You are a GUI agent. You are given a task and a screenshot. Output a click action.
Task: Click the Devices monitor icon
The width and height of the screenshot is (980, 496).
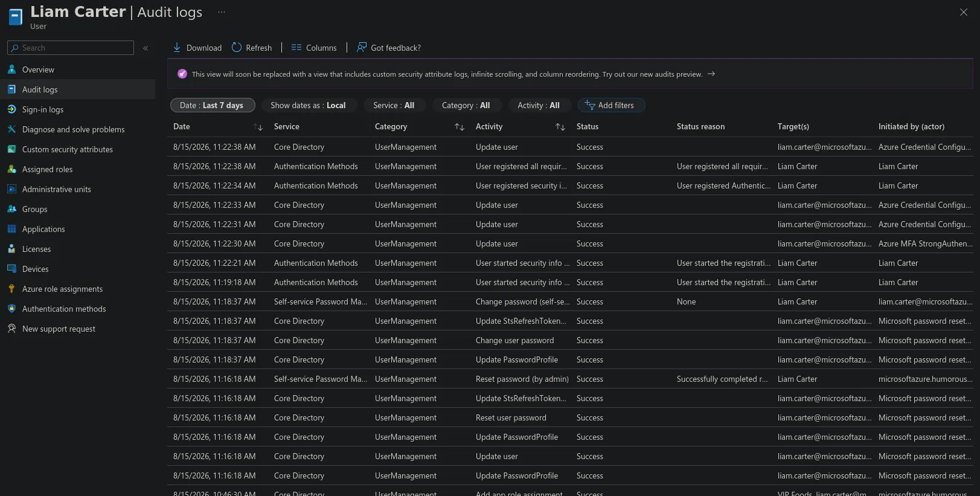(x=11, y=269)
